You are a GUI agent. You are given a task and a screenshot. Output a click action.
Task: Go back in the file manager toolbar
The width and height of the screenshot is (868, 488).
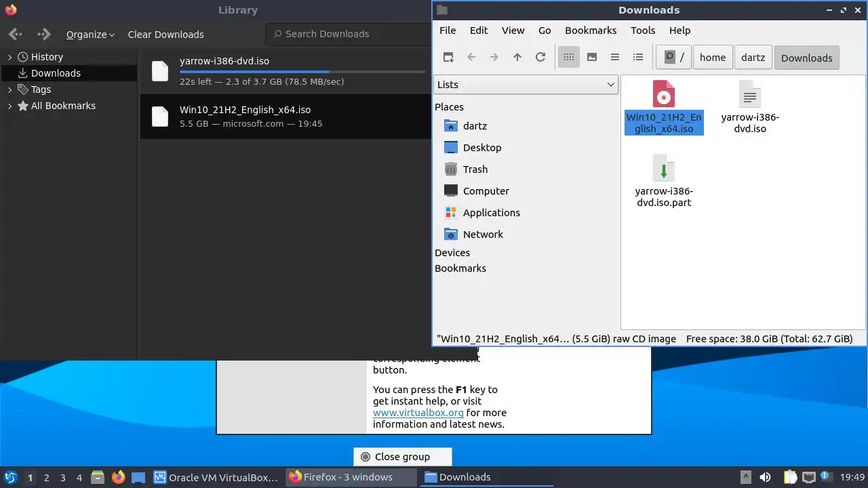click(471, 58)
